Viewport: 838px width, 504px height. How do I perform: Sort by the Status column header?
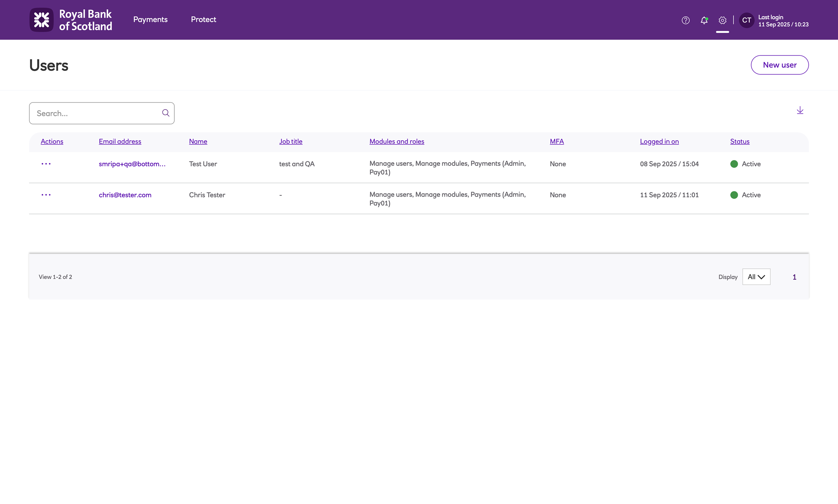740,142
